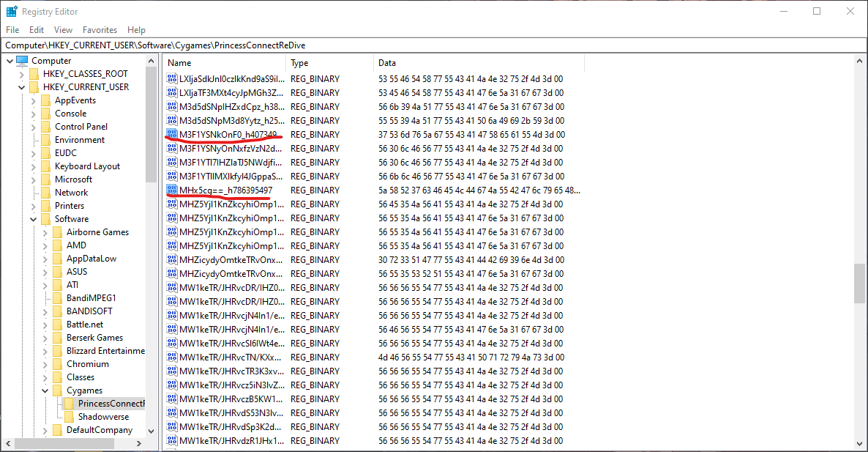
Task: Click the Chromium folder icon
Action: click(57, 364)
